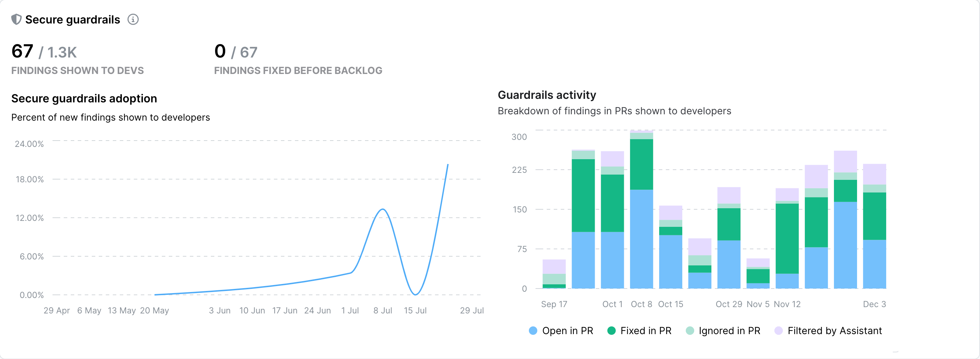Click the info icon beside Secure guardrails
This screenshot has height=359, width=980.
click(x=133, y=19)
